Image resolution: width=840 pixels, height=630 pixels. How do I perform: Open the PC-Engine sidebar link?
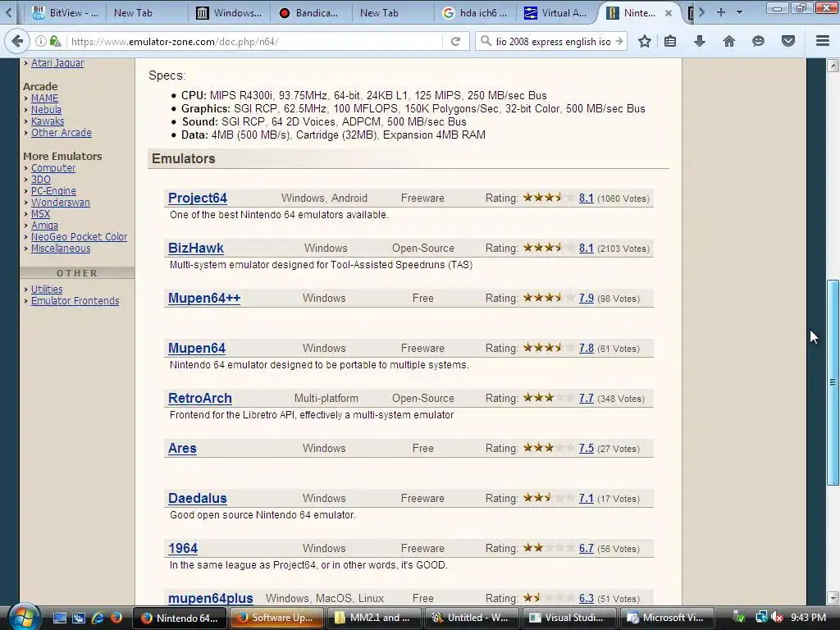coord(53,190)
